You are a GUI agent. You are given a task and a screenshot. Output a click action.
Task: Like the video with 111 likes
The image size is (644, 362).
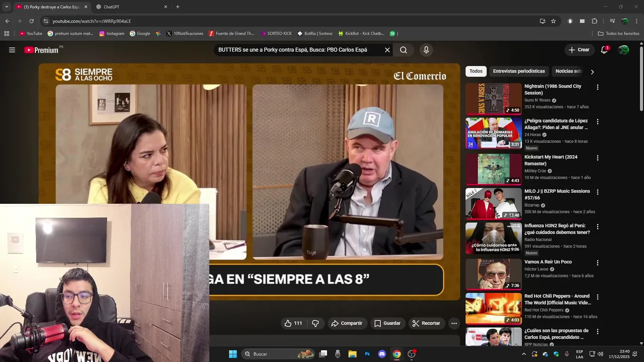tap(293, 323)
